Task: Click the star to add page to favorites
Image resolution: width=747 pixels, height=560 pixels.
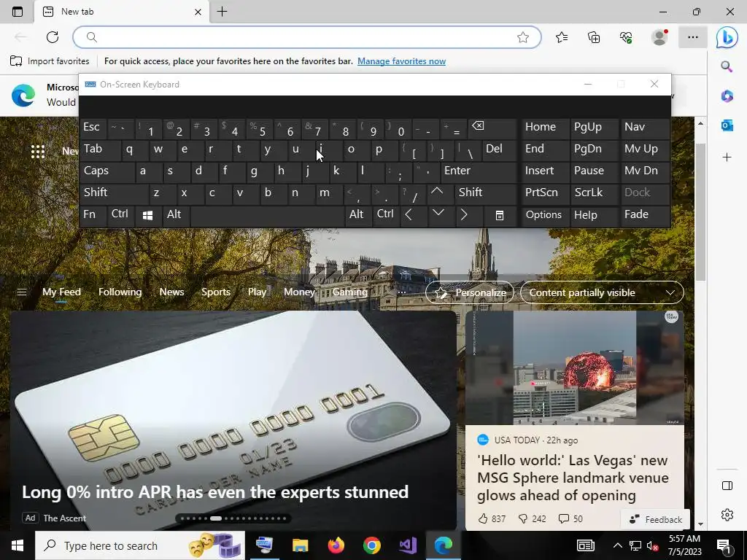Action: (523, 37)
